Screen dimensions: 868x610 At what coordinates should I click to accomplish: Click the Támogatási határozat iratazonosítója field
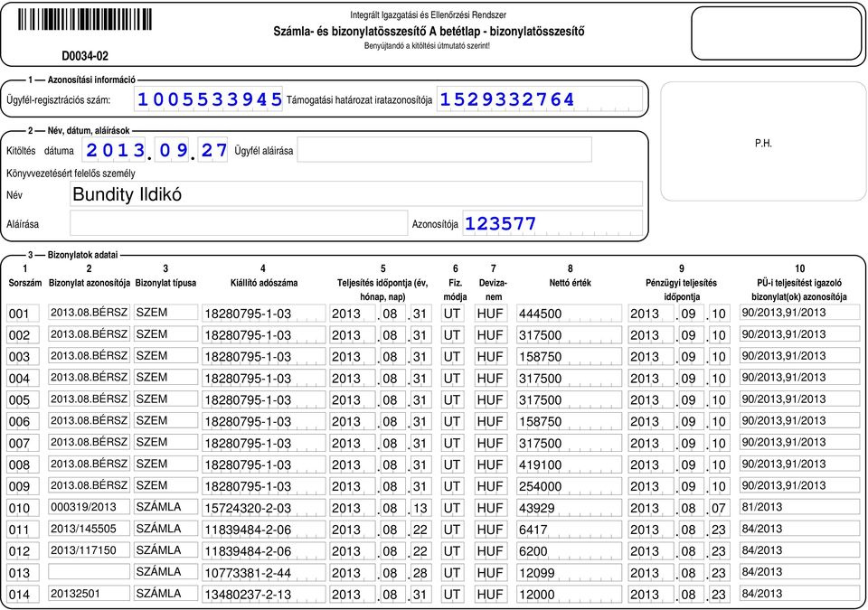click(x=540, y=99)
